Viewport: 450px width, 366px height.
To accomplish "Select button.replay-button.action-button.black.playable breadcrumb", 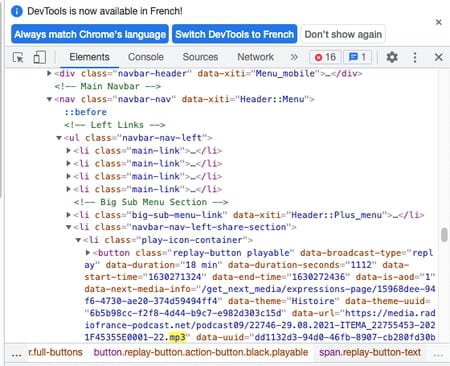I will point(201,352).
